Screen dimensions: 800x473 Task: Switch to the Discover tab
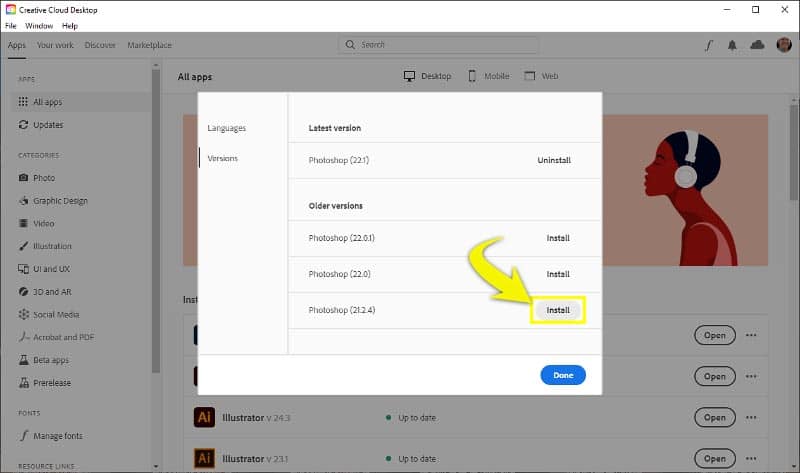coord(100,45)
